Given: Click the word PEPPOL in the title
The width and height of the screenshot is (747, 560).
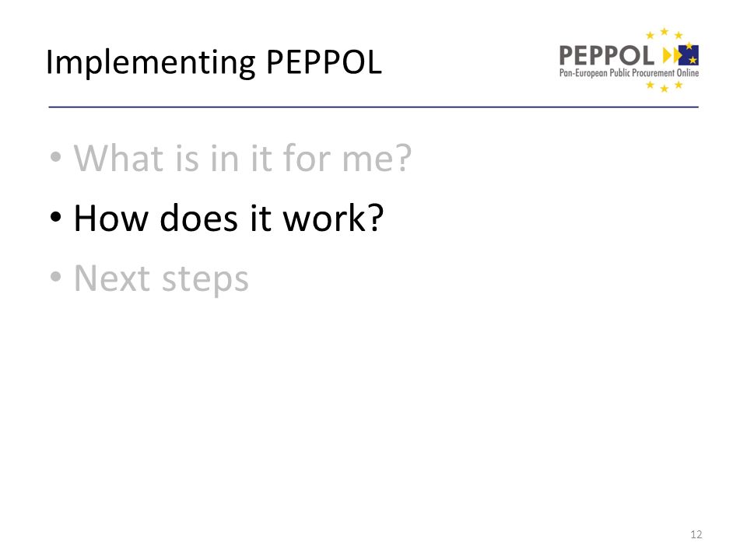Looking at the screenshot, I should 324,62.
